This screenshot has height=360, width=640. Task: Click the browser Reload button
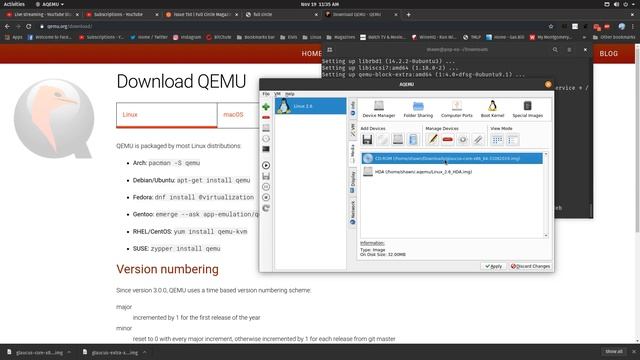[29, 26]
